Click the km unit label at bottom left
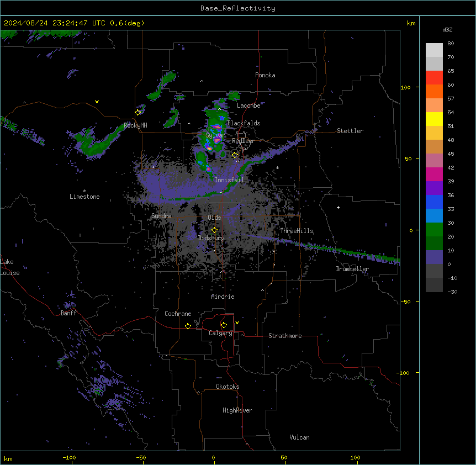The image size is (476, 465). [x=8, y=459]
